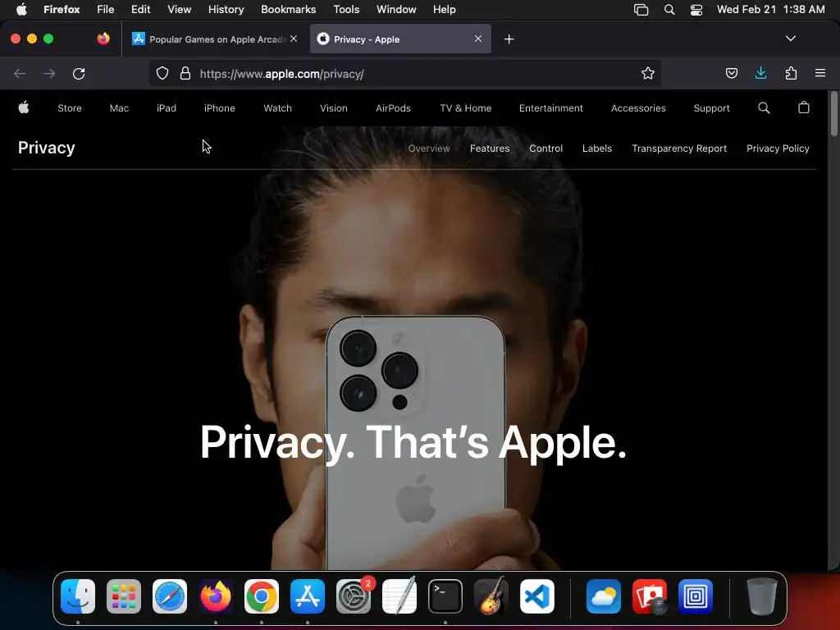Select the Overview privacy subnav item
This screenshot has height=630, width=840.
pos(429,148)
